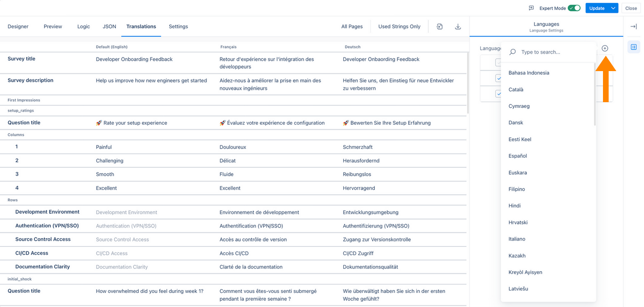This screenshot has width=644, height=307.
Task: Toggle the Expert Mode switch
Action: (574, 8)
